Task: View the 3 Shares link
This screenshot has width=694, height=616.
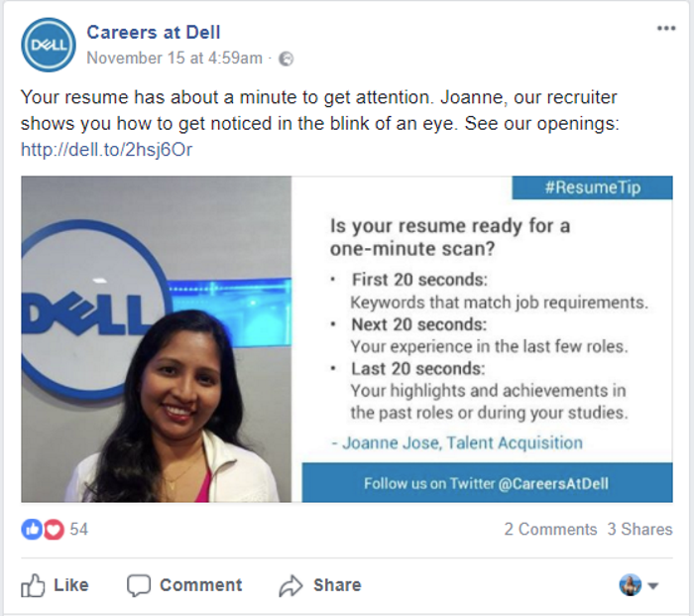Action: tap(640, 529)
